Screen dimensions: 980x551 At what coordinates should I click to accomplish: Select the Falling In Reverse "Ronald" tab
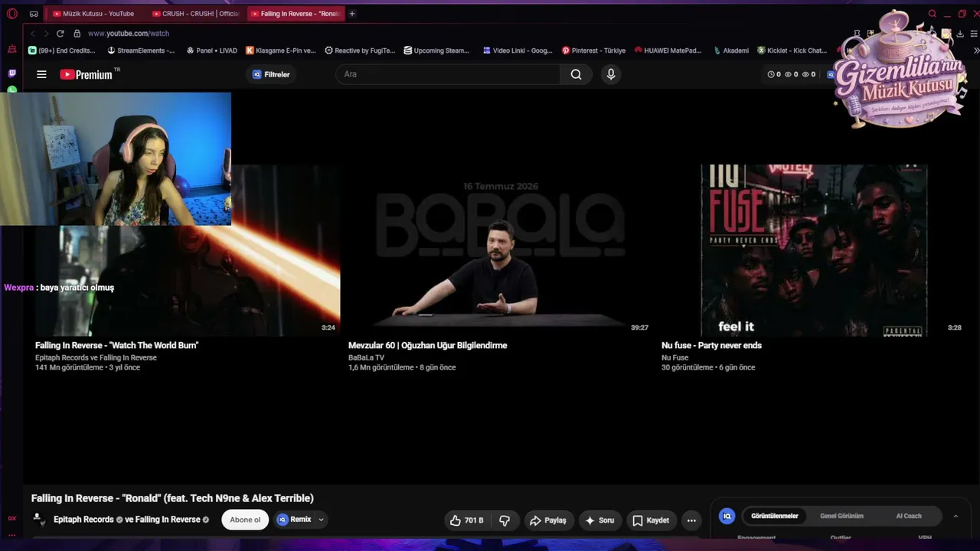tap(295, 14)
